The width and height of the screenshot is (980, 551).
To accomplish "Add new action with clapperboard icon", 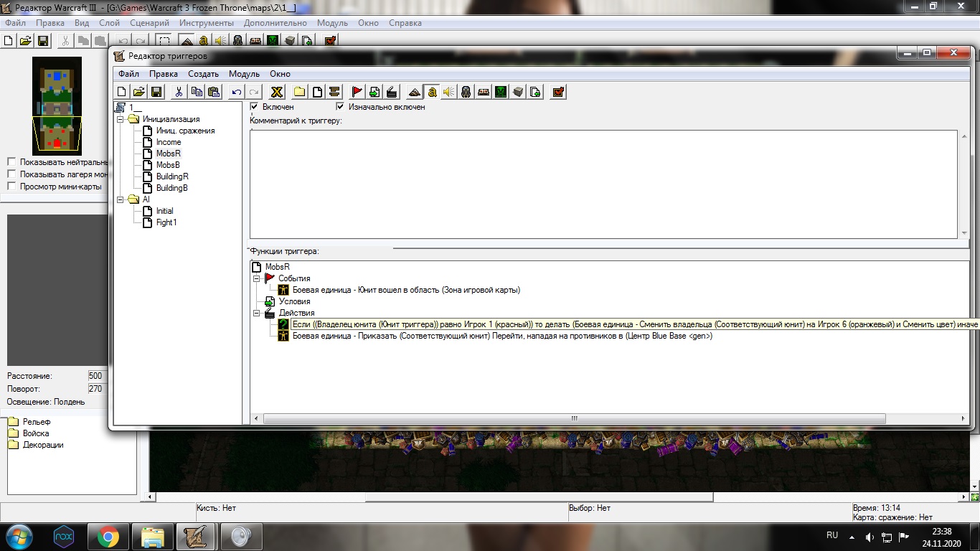I will (x=391, y=92).
